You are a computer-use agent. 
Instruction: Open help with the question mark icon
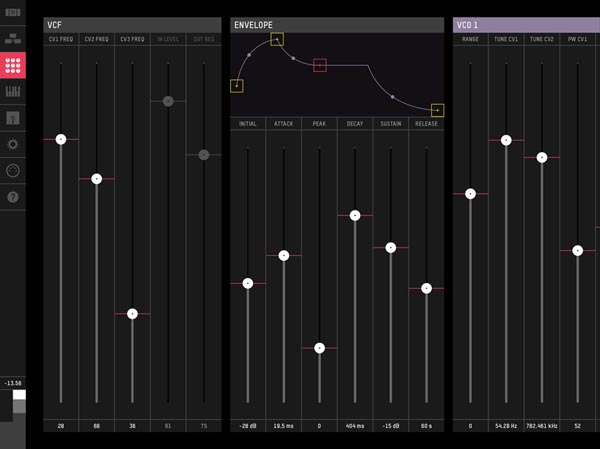pyautogui.click(x=13, y=197)
